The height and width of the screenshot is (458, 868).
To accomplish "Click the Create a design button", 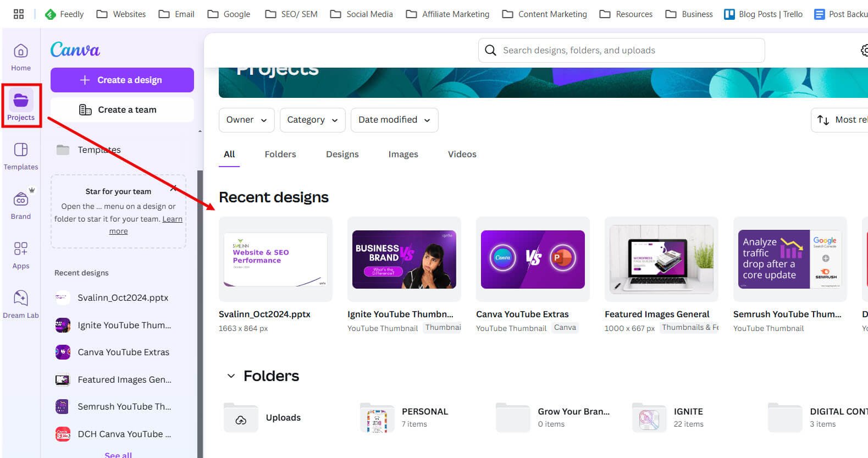I will click(x=122, y=80).
